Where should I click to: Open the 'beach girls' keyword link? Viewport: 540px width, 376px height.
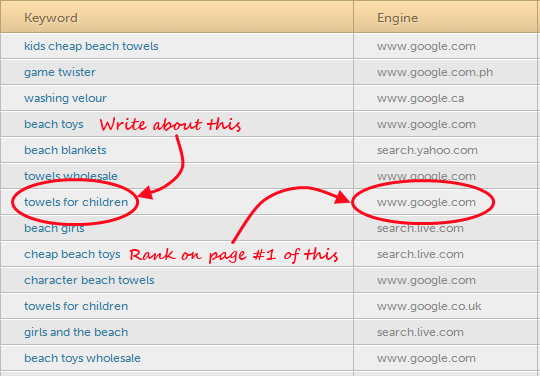click(54, 228)
